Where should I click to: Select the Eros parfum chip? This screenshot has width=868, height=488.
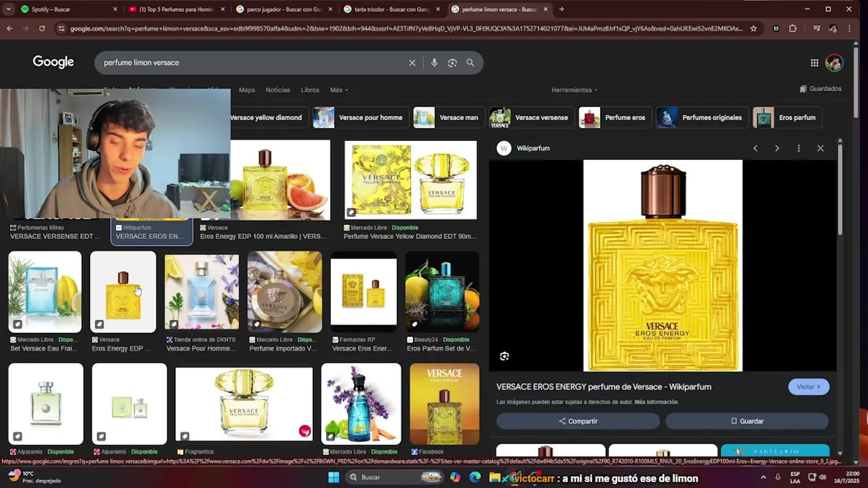pos(787,118)
